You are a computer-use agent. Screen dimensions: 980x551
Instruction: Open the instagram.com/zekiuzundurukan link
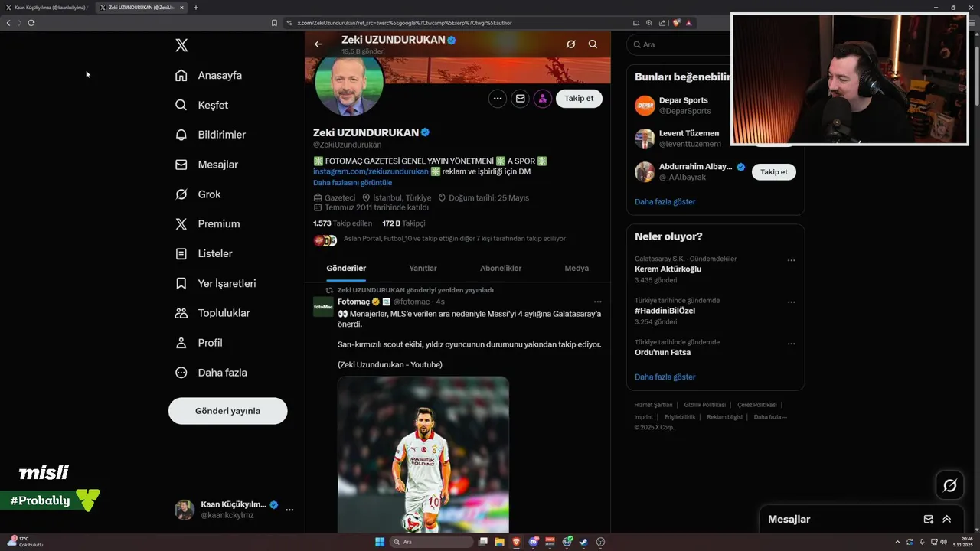click(x=371, y=171)
